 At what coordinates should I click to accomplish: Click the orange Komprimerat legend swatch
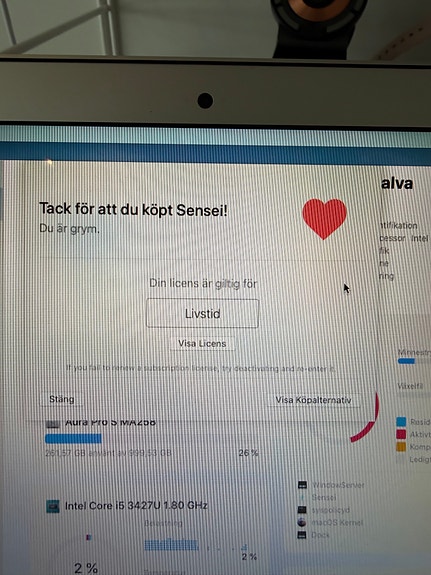coord(401,447)
